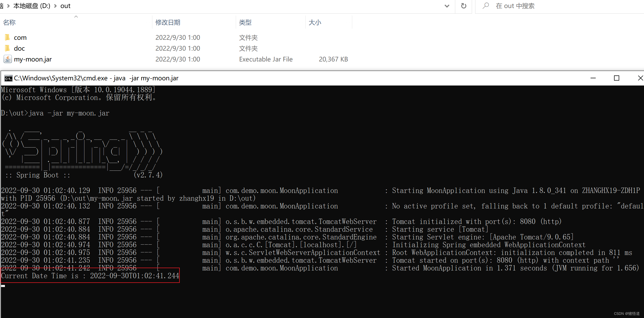
Task: Click modified date of com folder
Action: pyautogui.click(x=178, y=38)
